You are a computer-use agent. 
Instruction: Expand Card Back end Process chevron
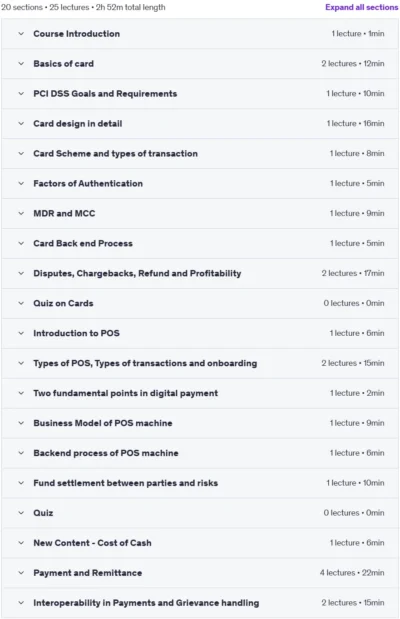click(21, 244)
